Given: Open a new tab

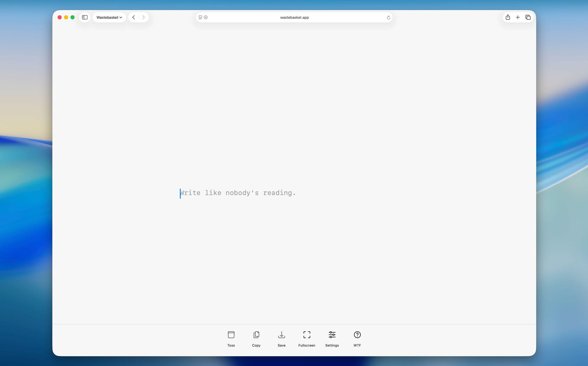Looking at the screenshot, I should click(x=518, y=17).
